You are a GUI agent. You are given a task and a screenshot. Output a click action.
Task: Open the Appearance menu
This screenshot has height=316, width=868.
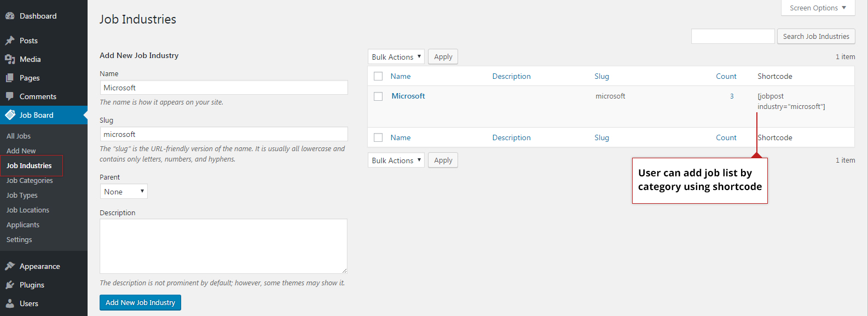point(44,266)
